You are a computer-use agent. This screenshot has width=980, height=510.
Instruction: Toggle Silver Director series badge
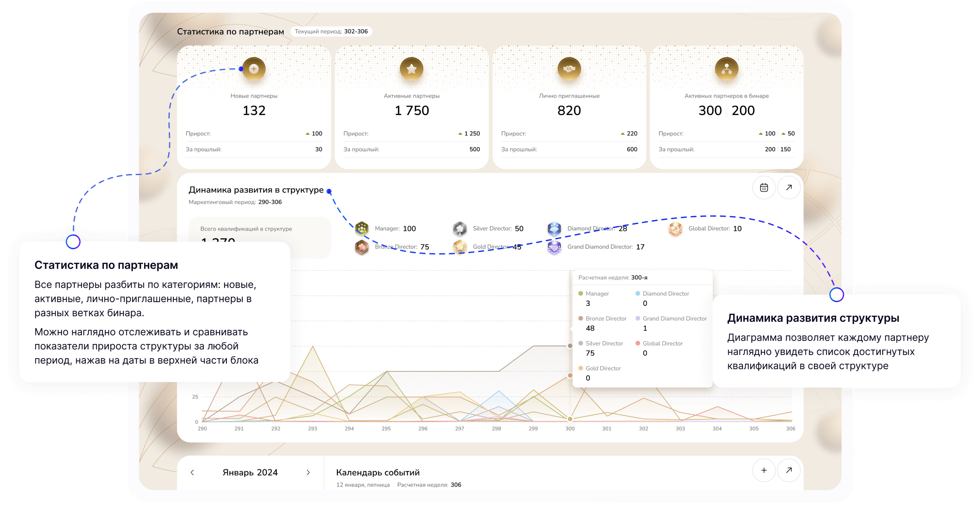[x=460, y=228]
